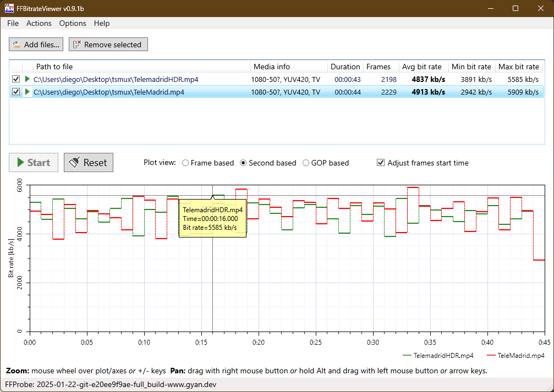Click the 5909 kb/s max bit rate value
Viewport: 554px width, 392px height.
click(x=523, y=92)
